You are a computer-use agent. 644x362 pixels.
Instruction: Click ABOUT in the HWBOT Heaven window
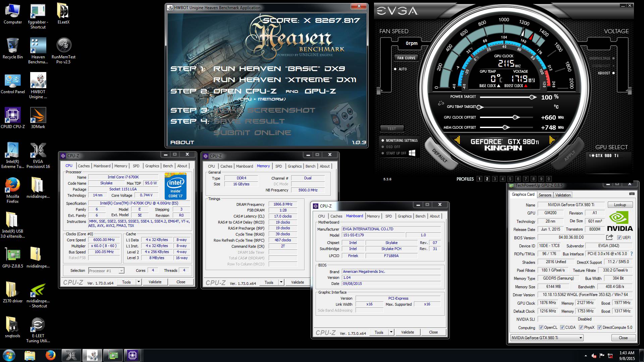(182, 142)
